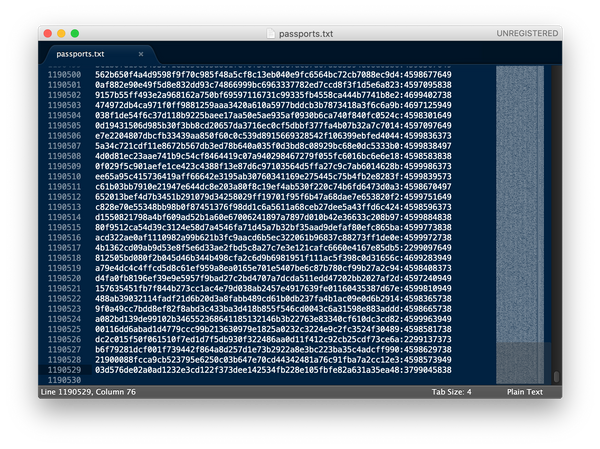Click the hash line ending in 4697125949
The width and height of the screenshot is (600, 449).
(x=273, y=105)
